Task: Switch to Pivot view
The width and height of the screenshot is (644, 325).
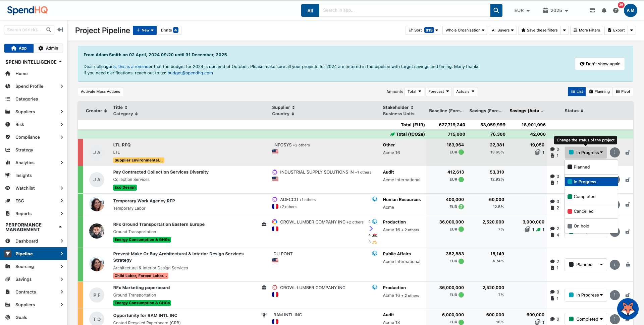Action: click(623, 91)
